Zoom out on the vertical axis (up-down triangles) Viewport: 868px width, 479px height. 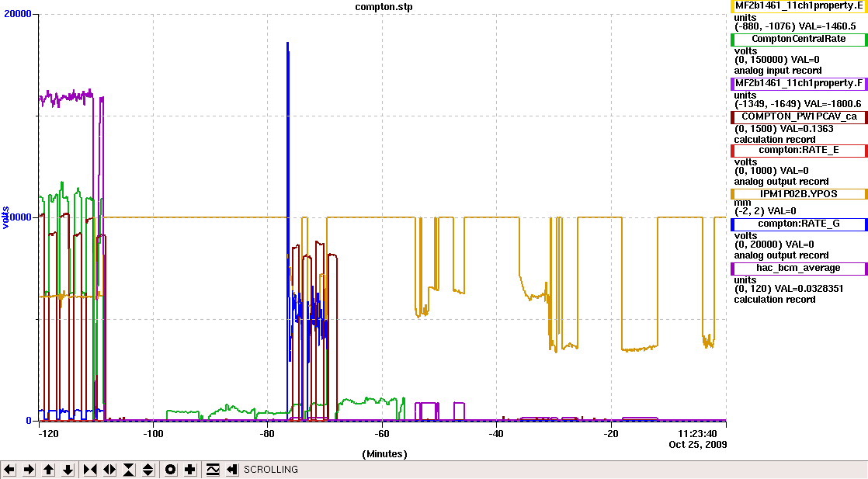(x=148, y=470)
